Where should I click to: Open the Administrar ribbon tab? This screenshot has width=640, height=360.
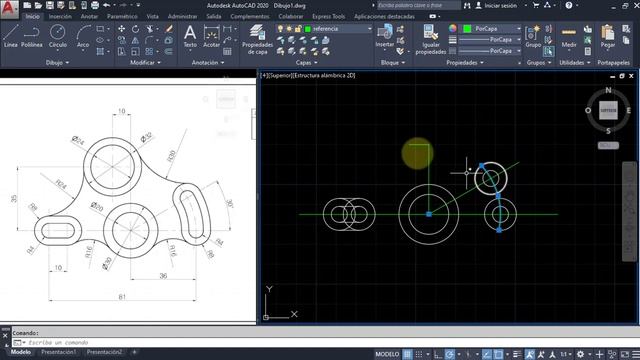[x=182, y=16]
